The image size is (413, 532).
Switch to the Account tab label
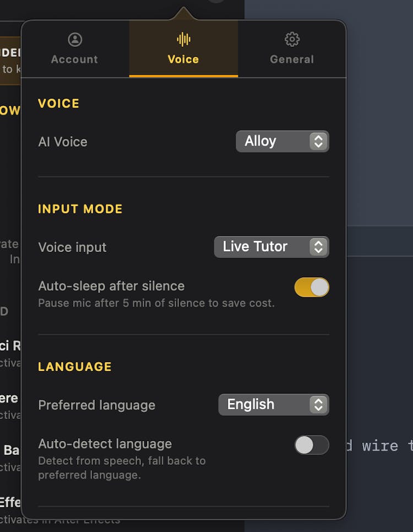pos(74,60)
